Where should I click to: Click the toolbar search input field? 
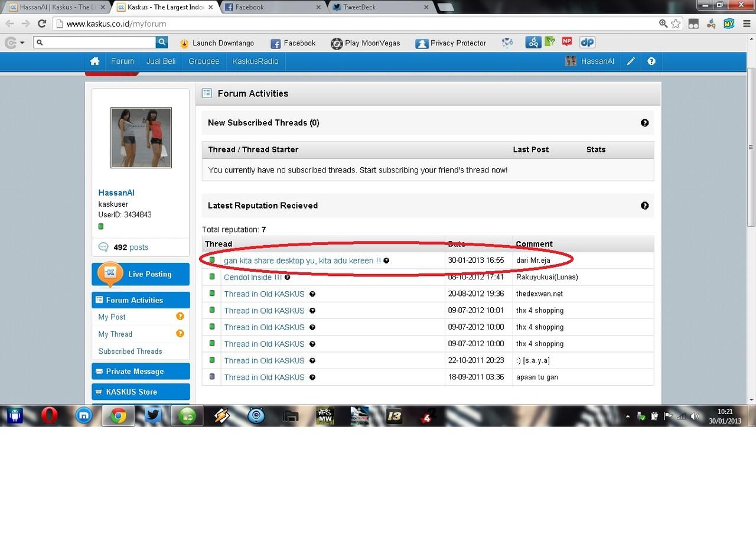[x=95, y=43]
